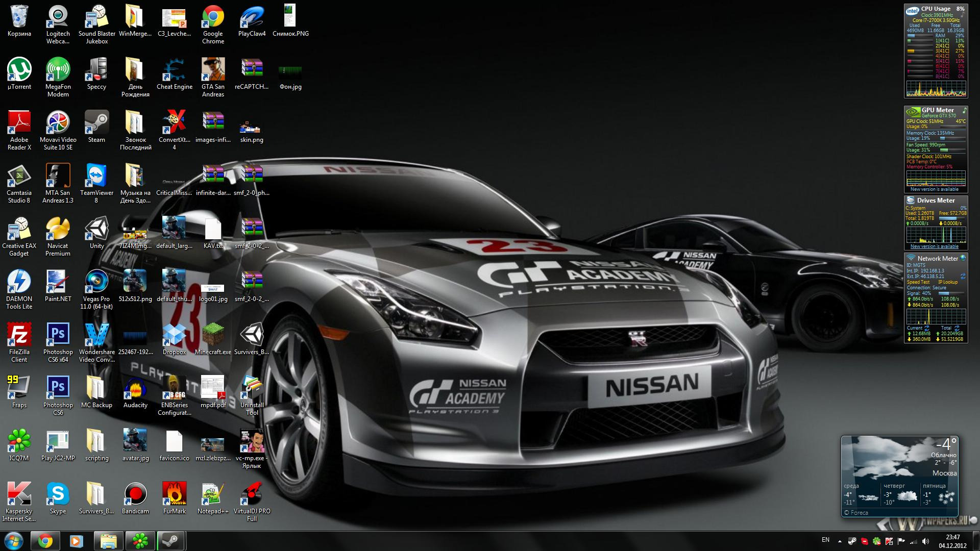Click Speed Test link in Network Meter

tap(918, 282)
